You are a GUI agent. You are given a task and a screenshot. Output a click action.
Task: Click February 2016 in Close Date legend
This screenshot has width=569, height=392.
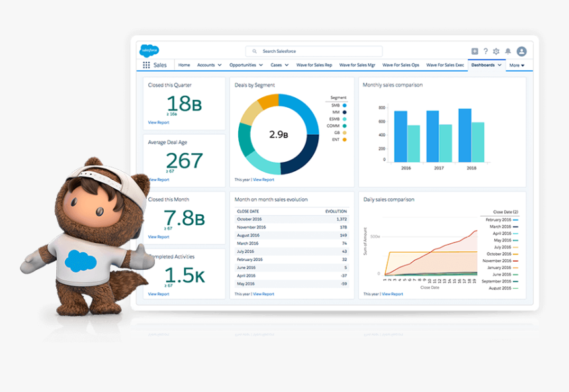502,219
